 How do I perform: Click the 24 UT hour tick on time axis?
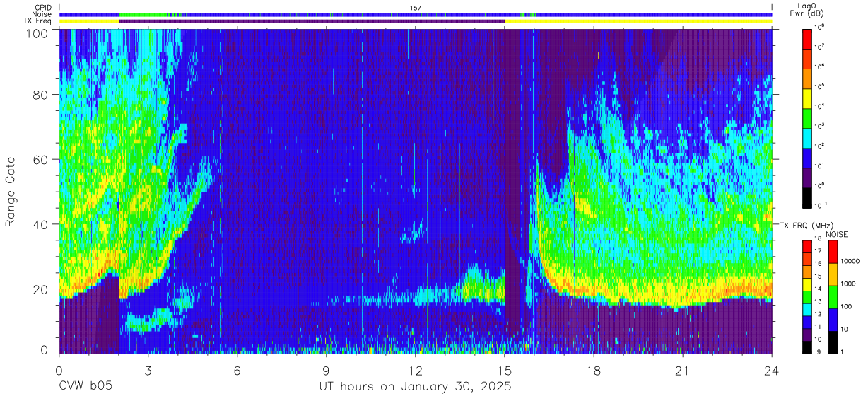pyautogui.click(x=772, y=371)
